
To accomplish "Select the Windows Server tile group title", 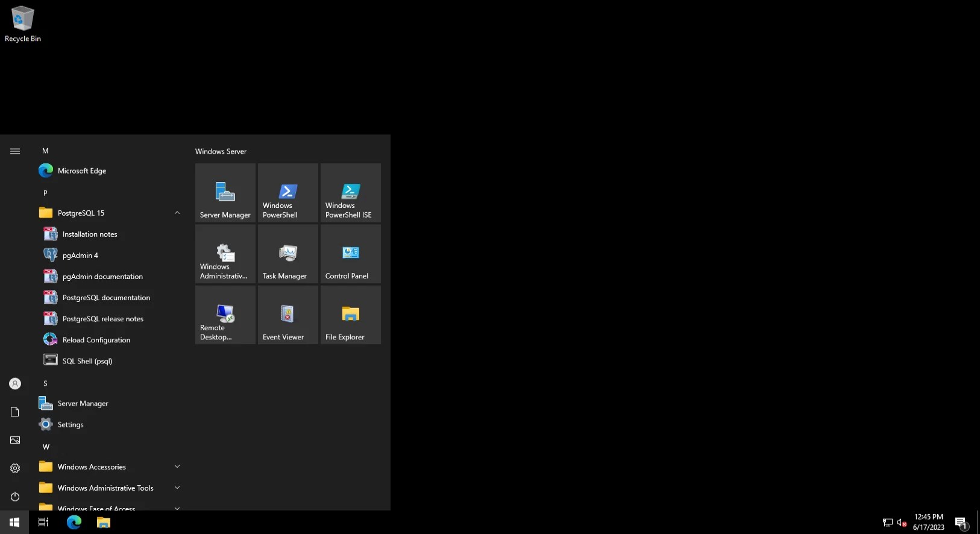I will (x=221, y=151).
